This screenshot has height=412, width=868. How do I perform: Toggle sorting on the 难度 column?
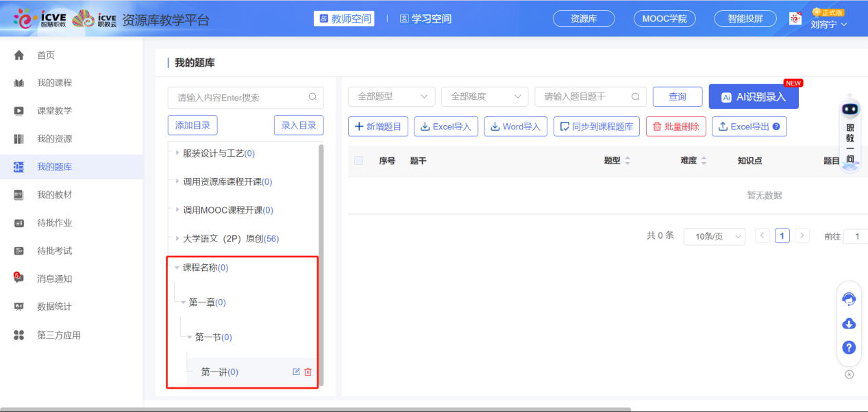(705, 160)
